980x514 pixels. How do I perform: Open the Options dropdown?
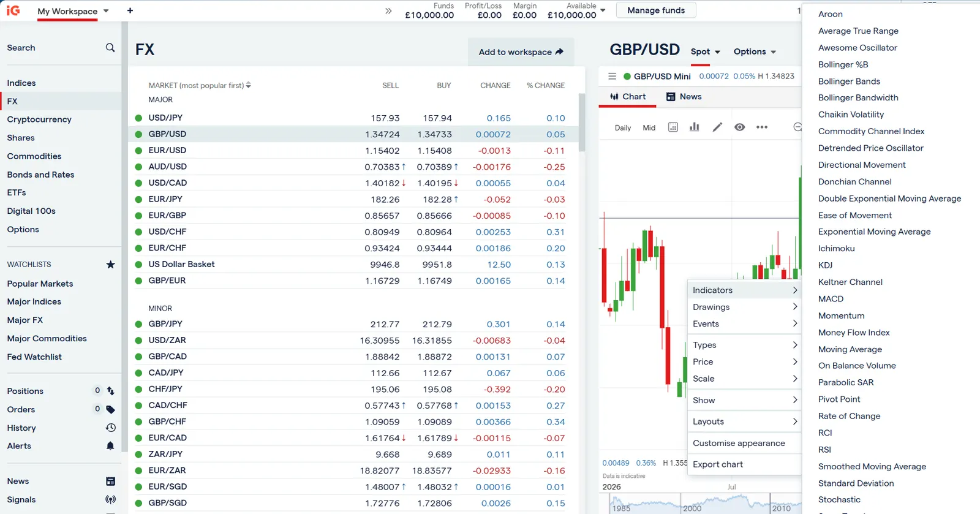[x=755, y=52]
